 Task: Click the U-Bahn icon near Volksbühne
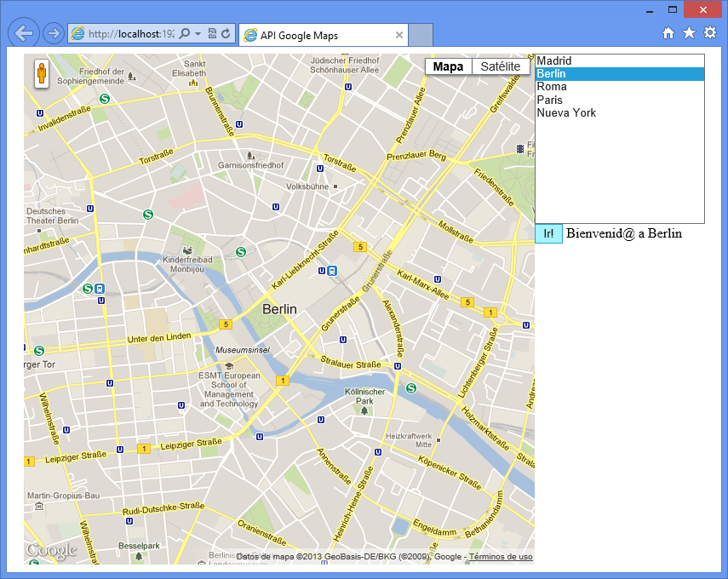320,169
